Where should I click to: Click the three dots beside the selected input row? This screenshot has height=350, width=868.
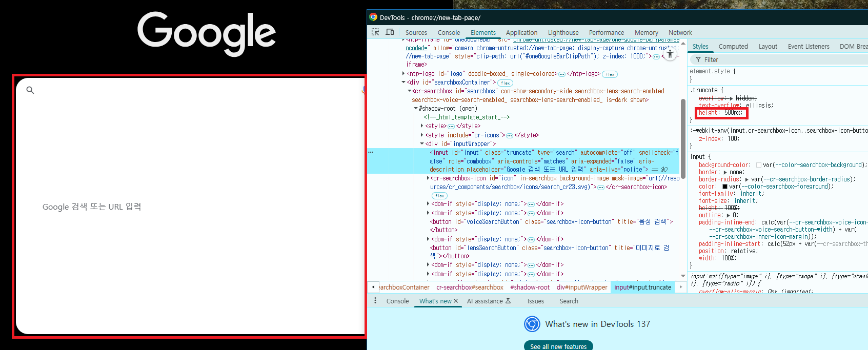click(371, 152)
